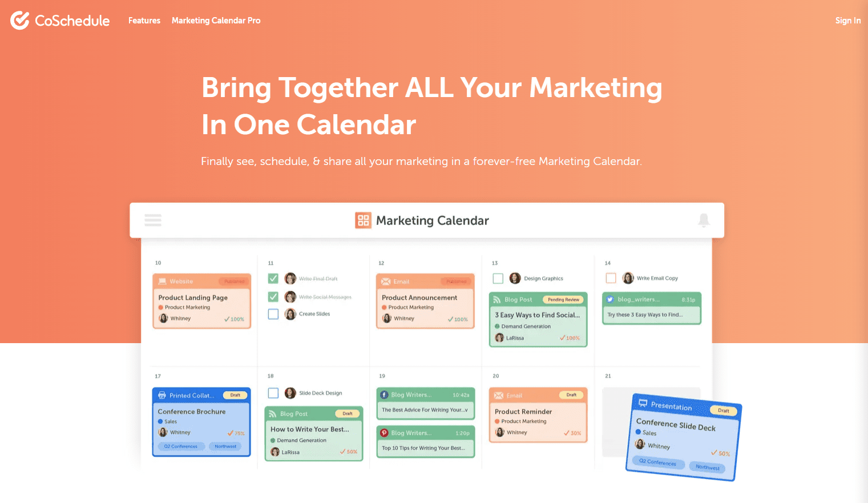Click envelope icon on Product Reminder card
Viewport: 868px width, 503px height.
pos(498,395)
